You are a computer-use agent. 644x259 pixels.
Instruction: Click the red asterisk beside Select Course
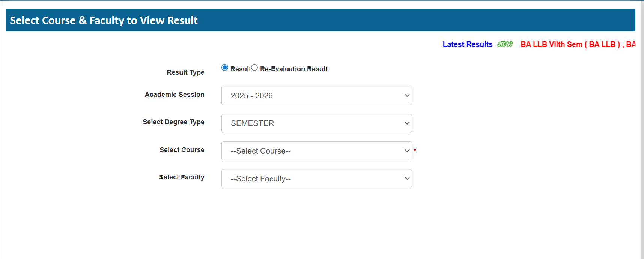415,150
